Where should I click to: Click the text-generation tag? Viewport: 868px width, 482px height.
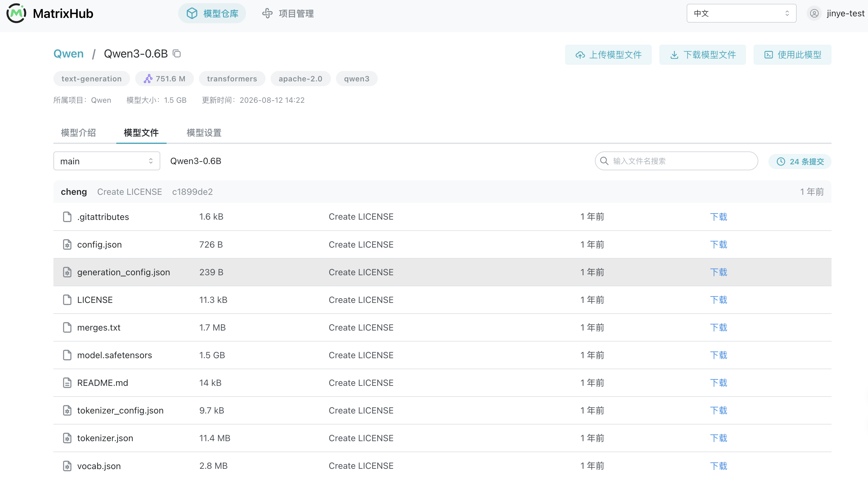tap(91, 79)
